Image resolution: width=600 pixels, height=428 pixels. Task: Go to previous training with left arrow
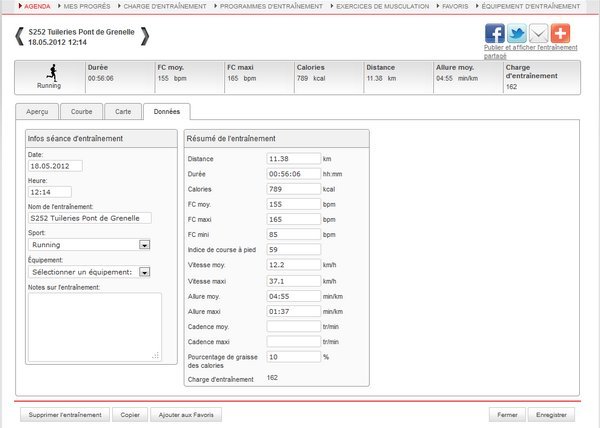click(x=21, y=37)
